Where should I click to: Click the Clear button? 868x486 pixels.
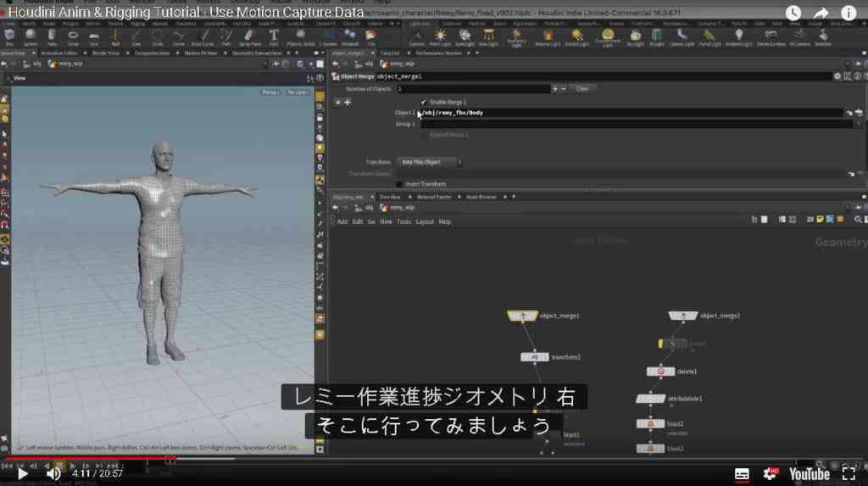[x=581, y=89]
